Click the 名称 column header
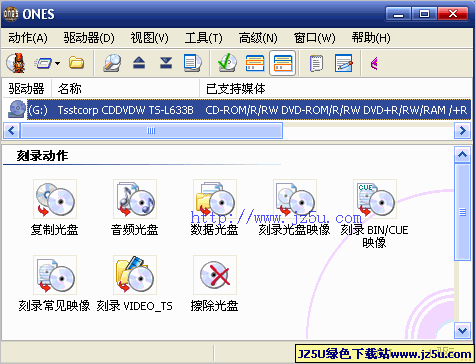The height and width of the screenshot is (364, 476). pyautogui.click(x=125, y=89)
